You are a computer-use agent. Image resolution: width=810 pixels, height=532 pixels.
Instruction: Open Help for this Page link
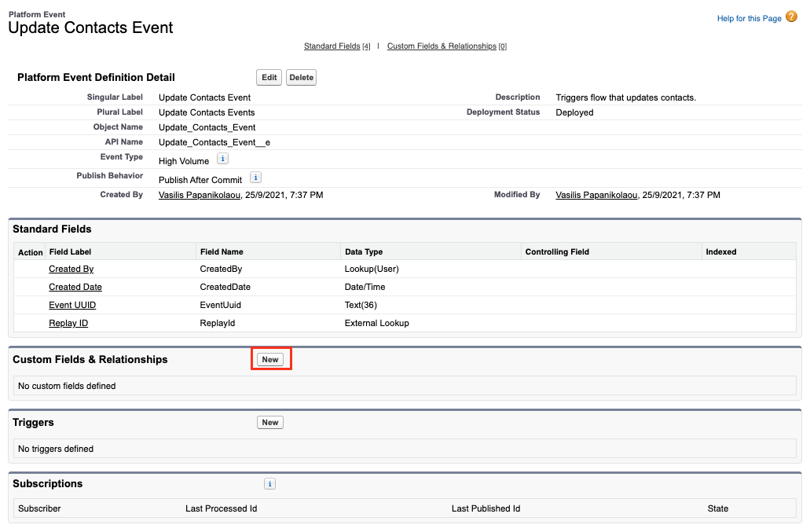(x=749, y=18)
